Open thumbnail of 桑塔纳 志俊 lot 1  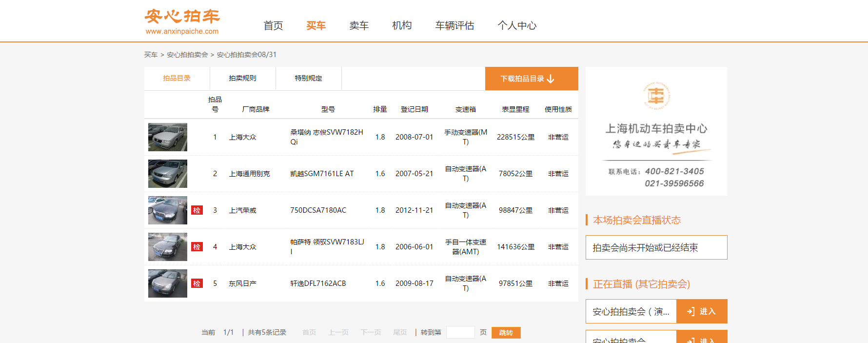coord(168,137)
